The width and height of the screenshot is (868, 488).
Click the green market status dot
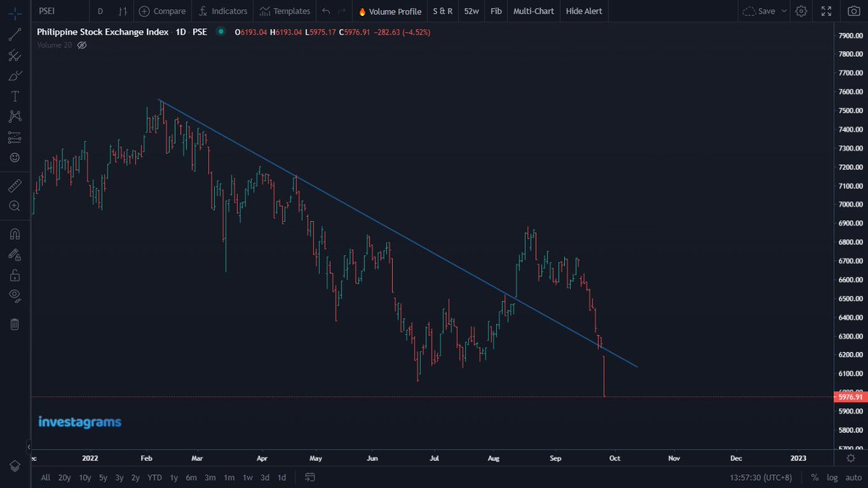point(220,32)
